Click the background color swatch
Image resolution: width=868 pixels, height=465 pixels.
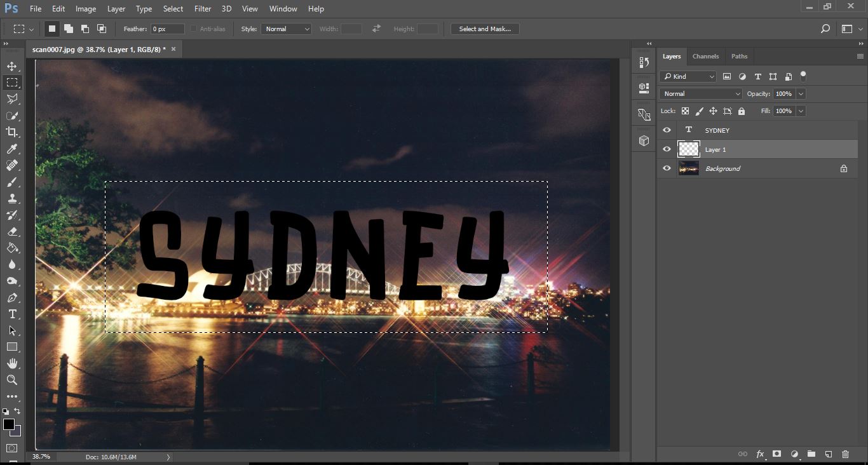(17, 432)
